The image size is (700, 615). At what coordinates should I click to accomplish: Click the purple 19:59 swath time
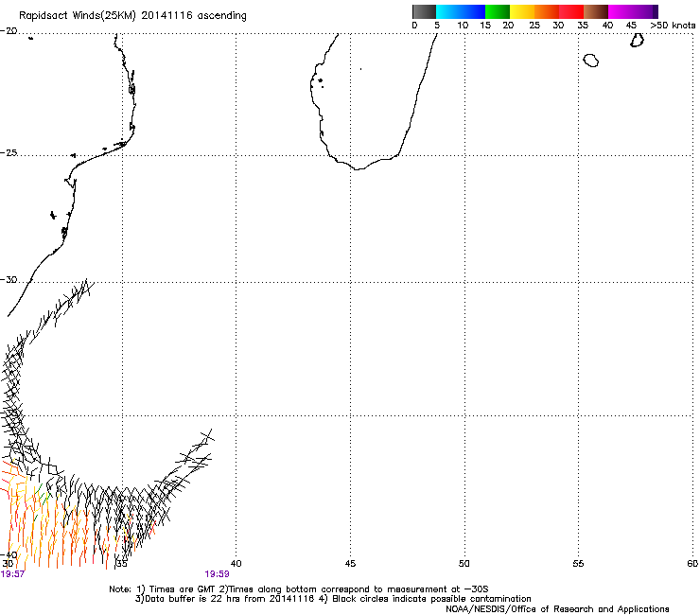[x=217, y=574]
